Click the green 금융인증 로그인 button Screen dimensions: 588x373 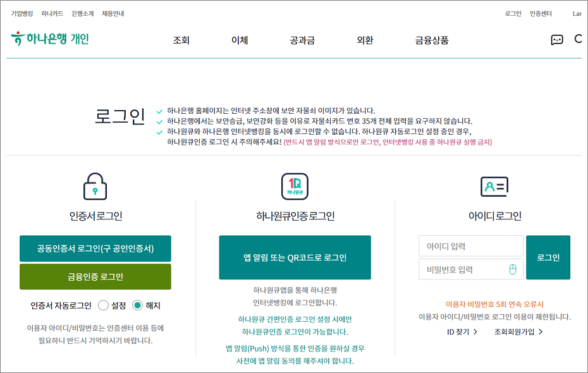tap(95, 277)
